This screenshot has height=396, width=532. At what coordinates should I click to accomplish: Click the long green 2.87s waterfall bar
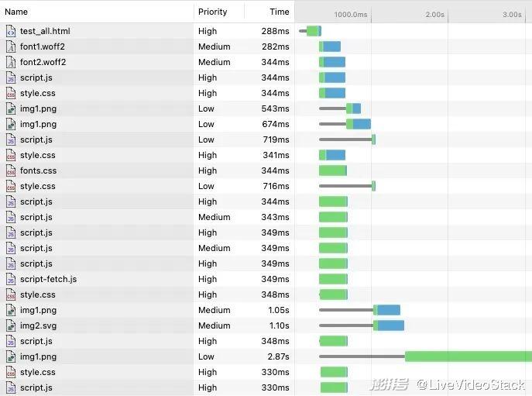tap(468, 356)
